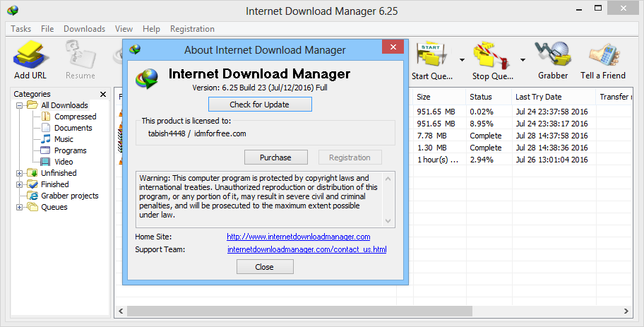Click the Finished folder checkmark icon
Image resolution: width=644 pixels, height=327 pixels.
pyautogui.click(x=32, y=184)
